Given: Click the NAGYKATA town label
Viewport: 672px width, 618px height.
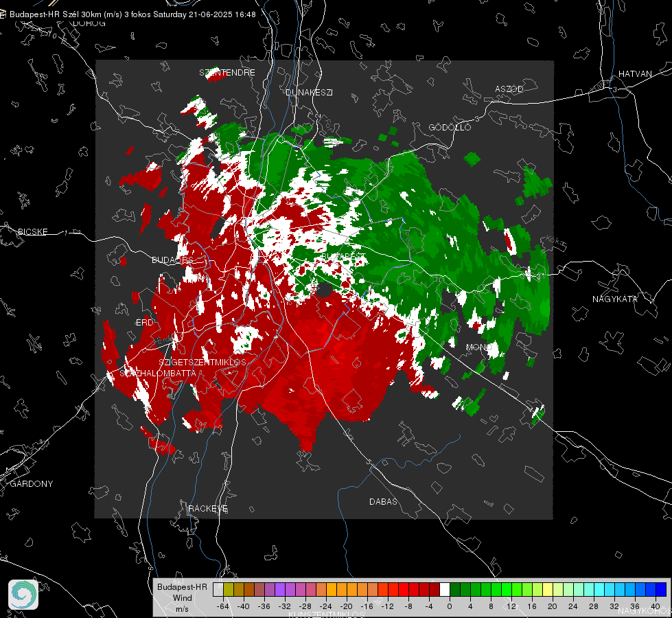Looking at the screenshot, I should [615, 299].
